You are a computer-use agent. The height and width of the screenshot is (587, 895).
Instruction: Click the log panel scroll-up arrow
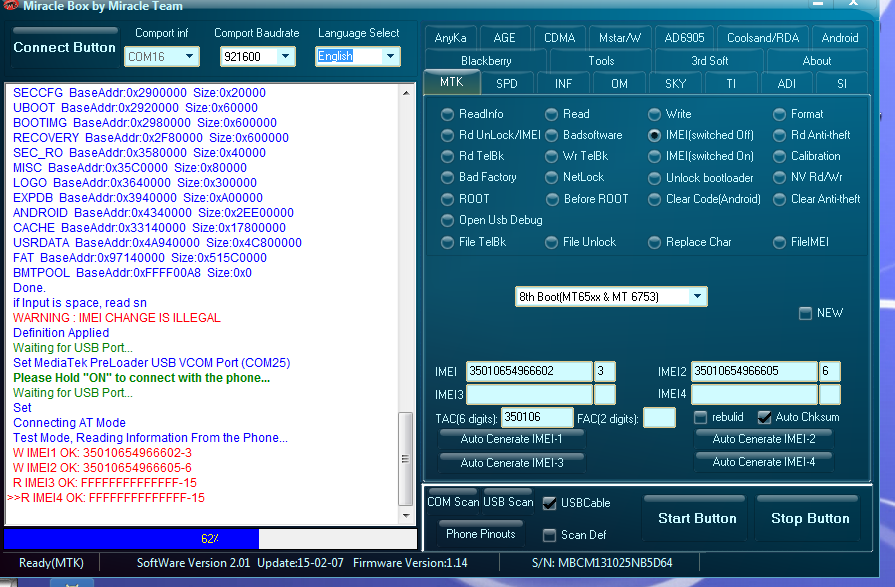tap(406, 93)
